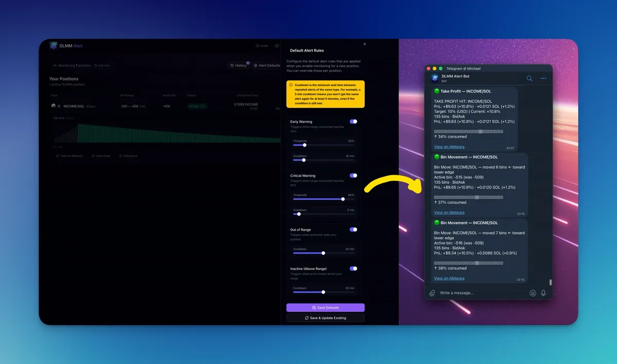Screen dimensions: 617x364
Task: Open View on Meteora in 37% consumed message
Action: [449, 212]
